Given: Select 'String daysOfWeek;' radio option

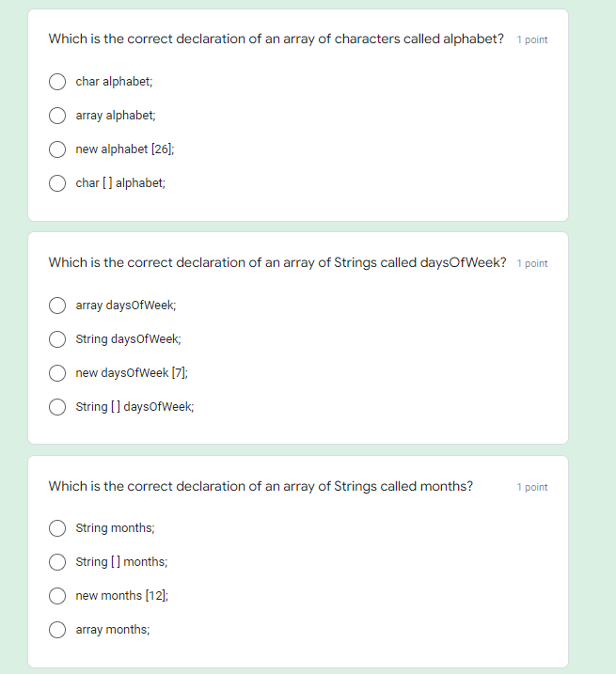Looking at the screenshot, I should [57, 339].
